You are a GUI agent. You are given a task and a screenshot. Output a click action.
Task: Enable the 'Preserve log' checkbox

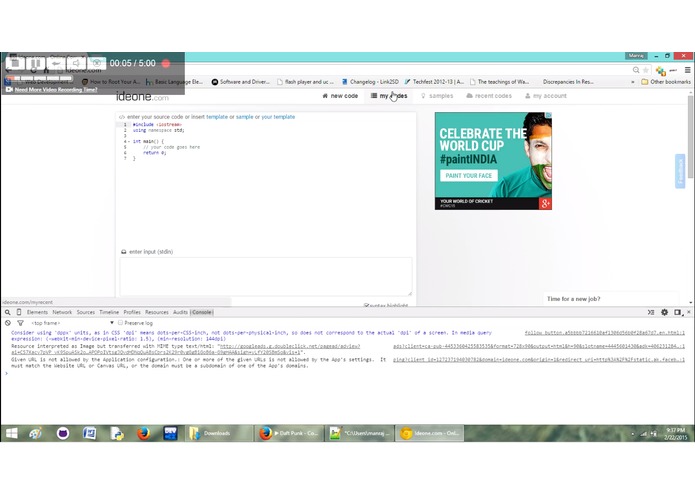121,323
